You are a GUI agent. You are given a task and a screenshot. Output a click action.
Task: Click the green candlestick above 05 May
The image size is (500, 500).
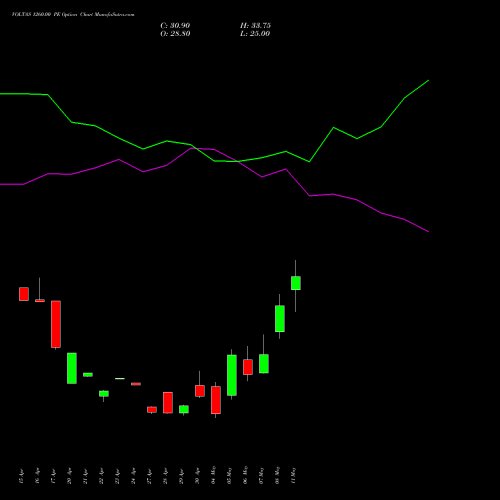click(232, 375)
